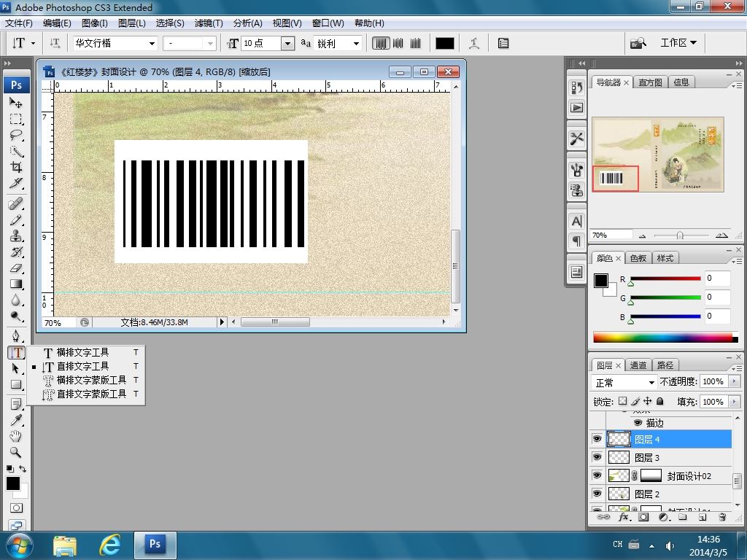Screen dimensions: 747x560
Task: Hide the 描边 stroke effect
Action: tap(638, 422)
